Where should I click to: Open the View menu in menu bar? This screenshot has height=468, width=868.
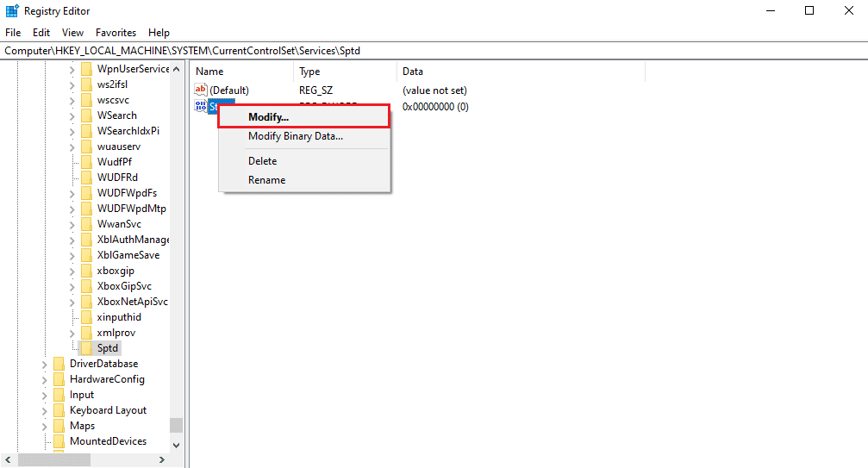tap(72, 33)
